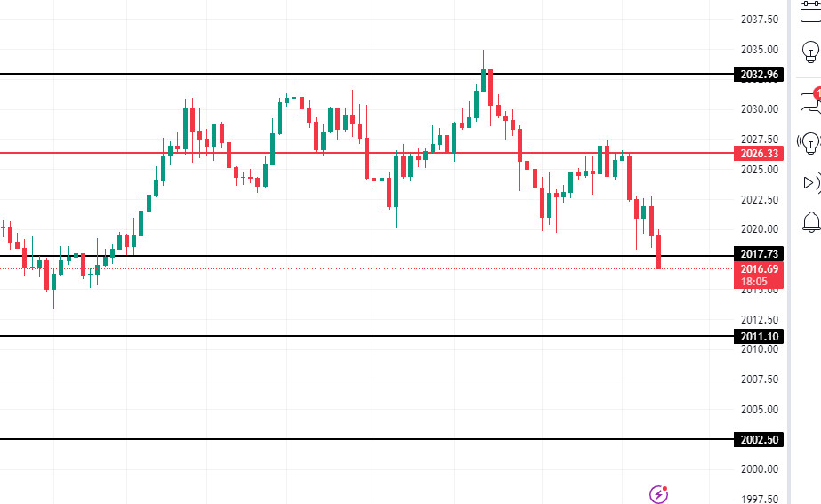Viewport: 821px width, 504px height.
Task: Open the notifications bell icon
Action: click(x=810, y=221)
